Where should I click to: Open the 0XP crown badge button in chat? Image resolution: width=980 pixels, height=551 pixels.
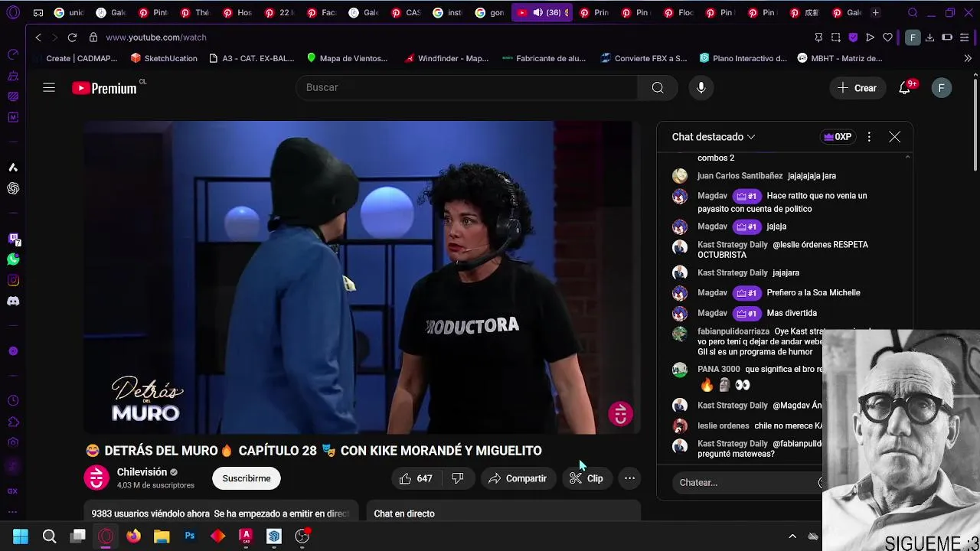click(838, 137)
